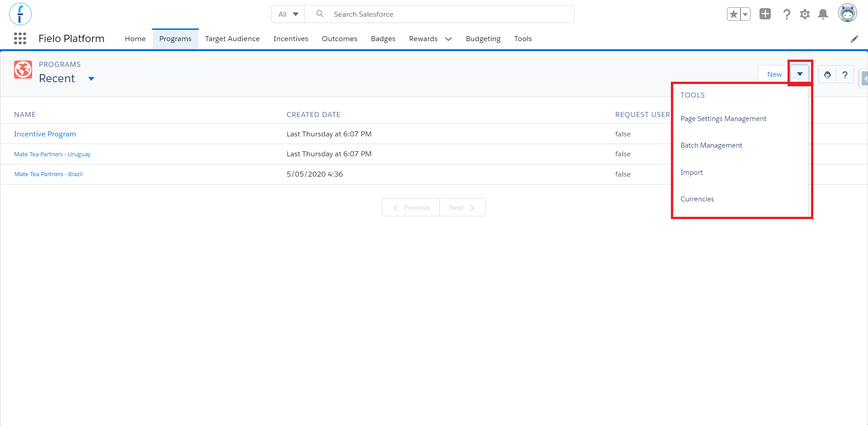
Task: Click the false value in Incentive Program row
Action: [x=623, y=134]
